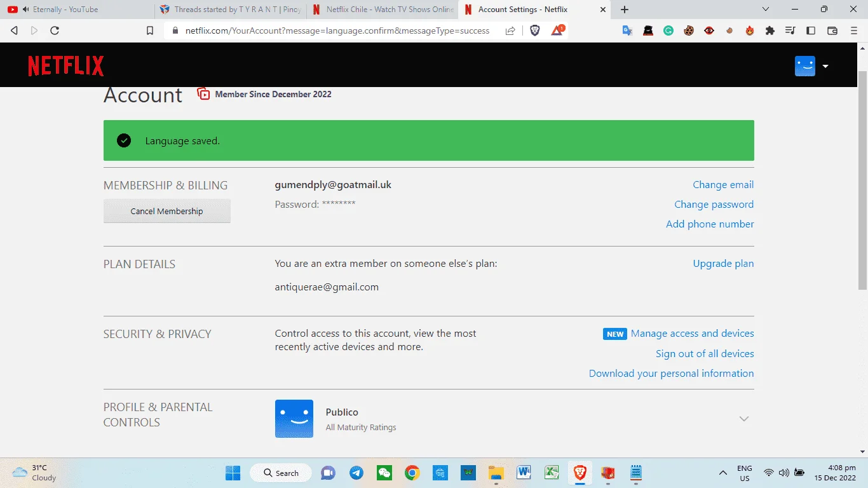Image resolution: width=868 pixels, height=488 pixels.
Task: Open the Brave Wallet icon
Action: pos(832,30)
